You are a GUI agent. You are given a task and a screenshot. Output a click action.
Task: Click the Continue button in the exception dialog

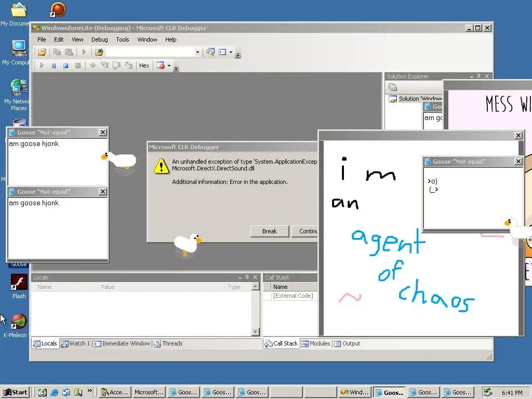pyautogui.click(x=304, y=231)
